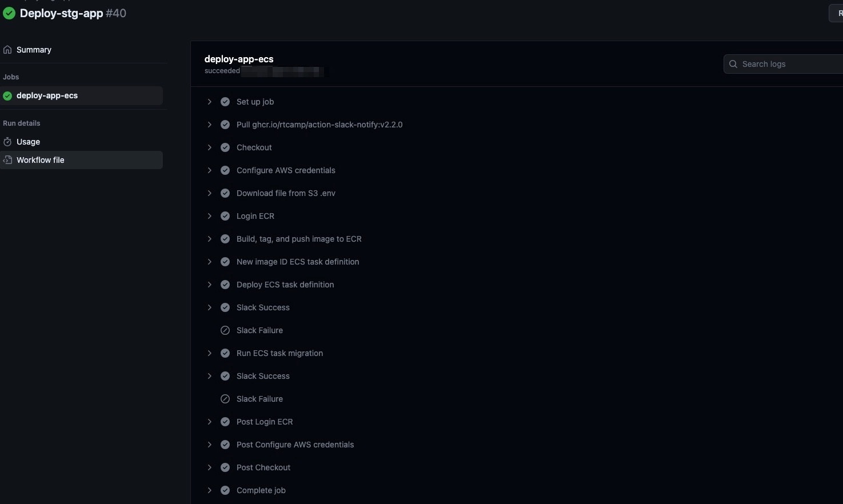Viewport: 843px width, 504px height.
Task: Open the Summary page
Action: coord(34,50)
